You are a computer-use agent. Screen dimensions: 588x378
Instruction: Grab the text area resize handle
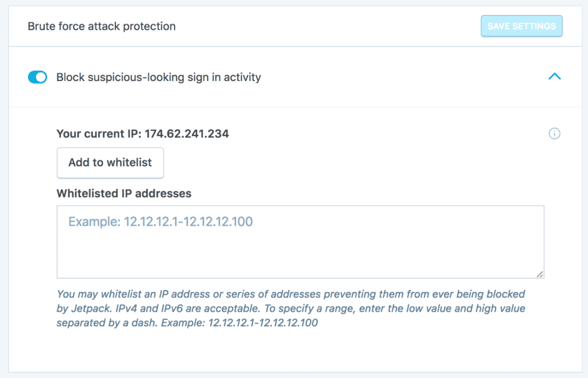click(540, 274)
